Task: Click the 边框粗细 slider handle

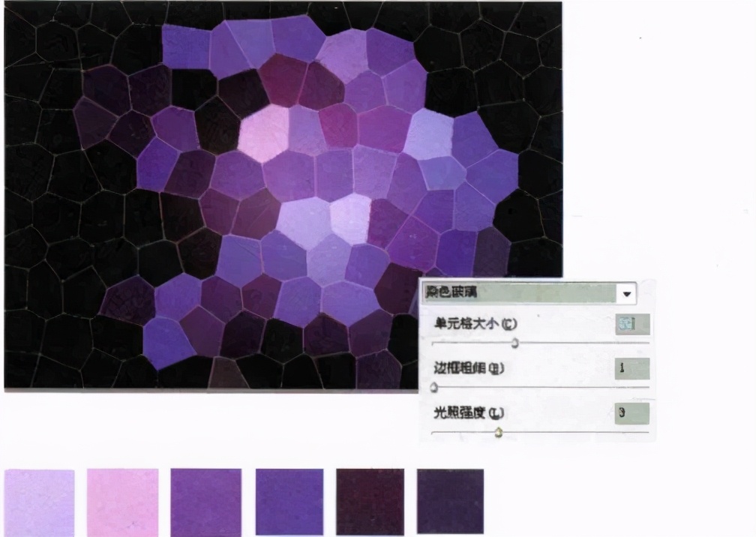Action: point(433,388)
